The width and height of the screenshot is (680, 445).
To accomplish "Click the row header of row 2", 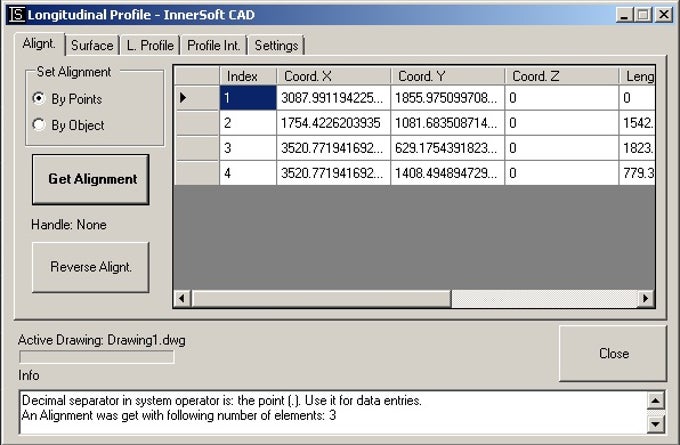I will tap(196, 123).
